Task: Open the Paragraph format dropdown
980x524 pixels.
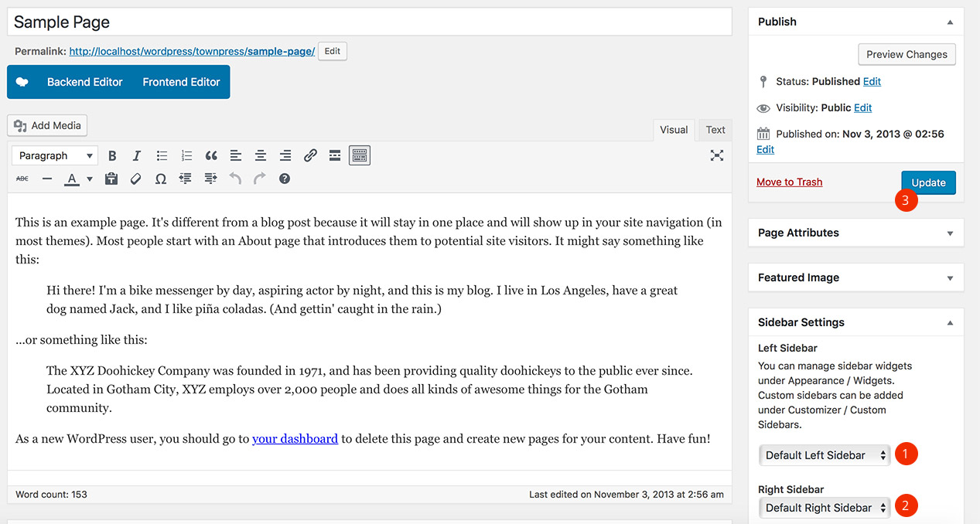Action: pyautogui.click(x=55, y=155)
